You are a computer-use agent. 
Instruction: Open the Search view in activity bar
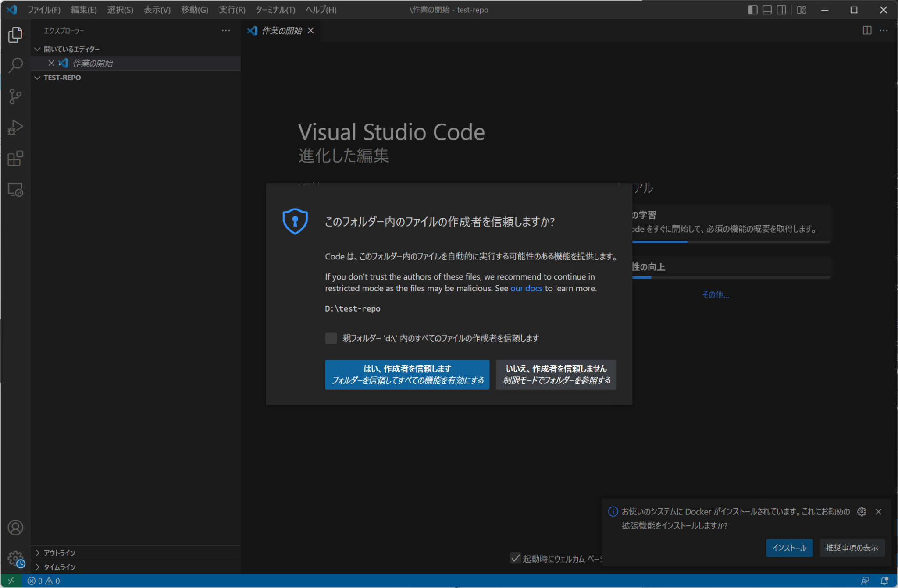click(15, 65)
